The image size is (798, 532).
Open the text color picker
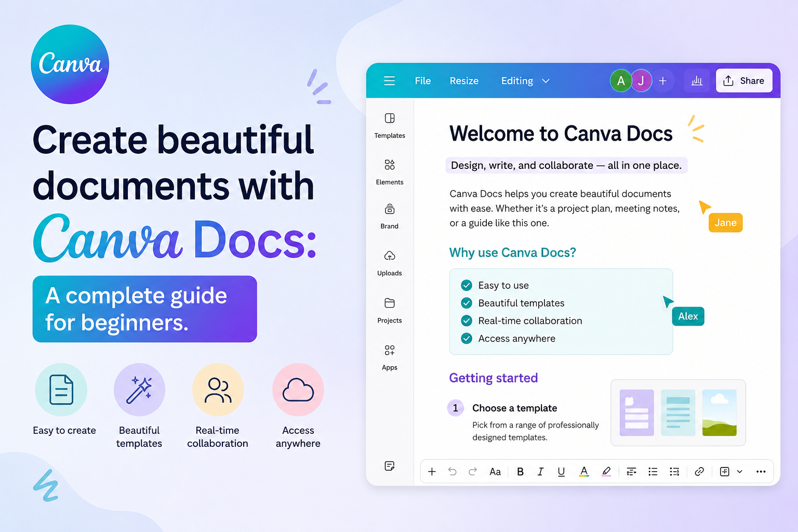click(584, 471)
